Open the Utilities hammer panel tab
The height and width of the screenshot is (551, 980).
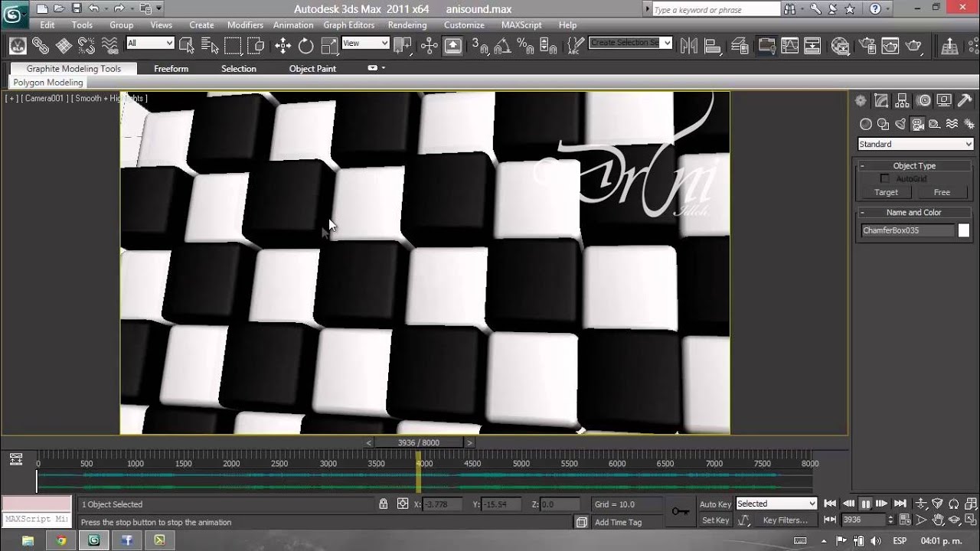click(x=965, y=100)
